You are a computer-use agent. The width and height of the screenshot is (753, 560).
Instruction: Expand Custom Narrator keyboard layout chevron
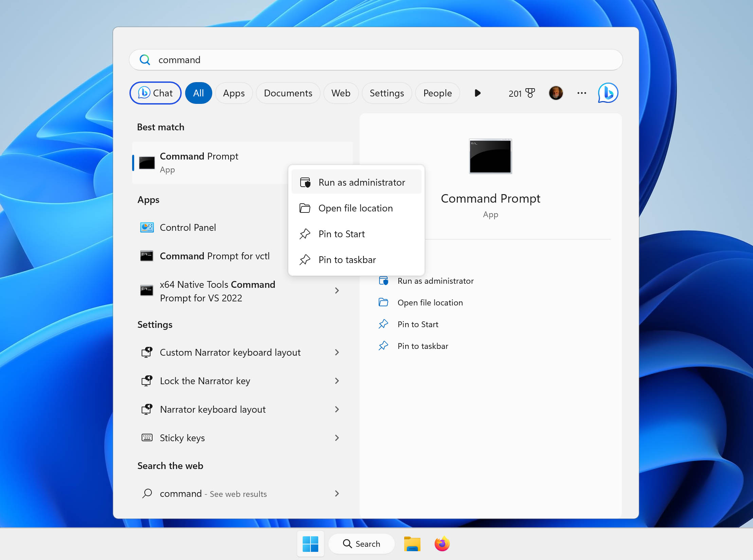pos(337,352)
